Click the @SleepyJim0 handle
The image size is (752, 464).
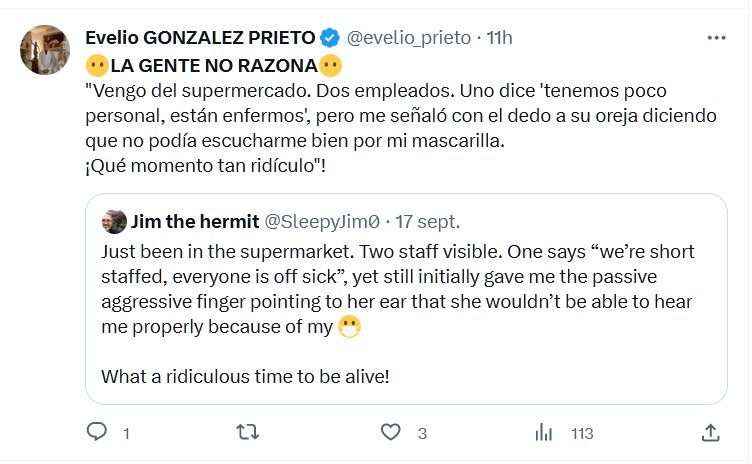pos(320,221)
